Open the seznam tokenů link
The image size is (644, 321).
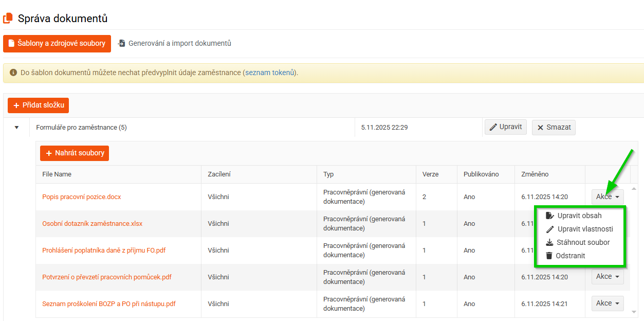click(x=269, y=73)
